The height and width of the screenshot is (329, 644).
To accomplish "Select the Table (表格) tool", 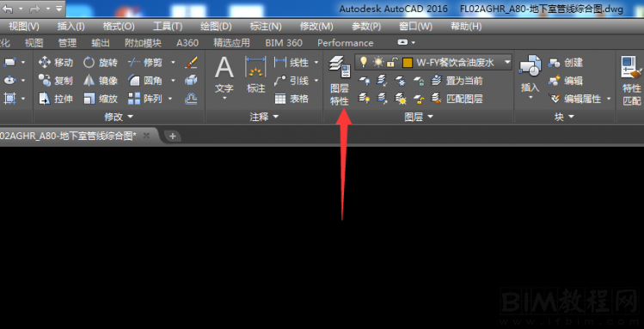I will coord(291,99).
